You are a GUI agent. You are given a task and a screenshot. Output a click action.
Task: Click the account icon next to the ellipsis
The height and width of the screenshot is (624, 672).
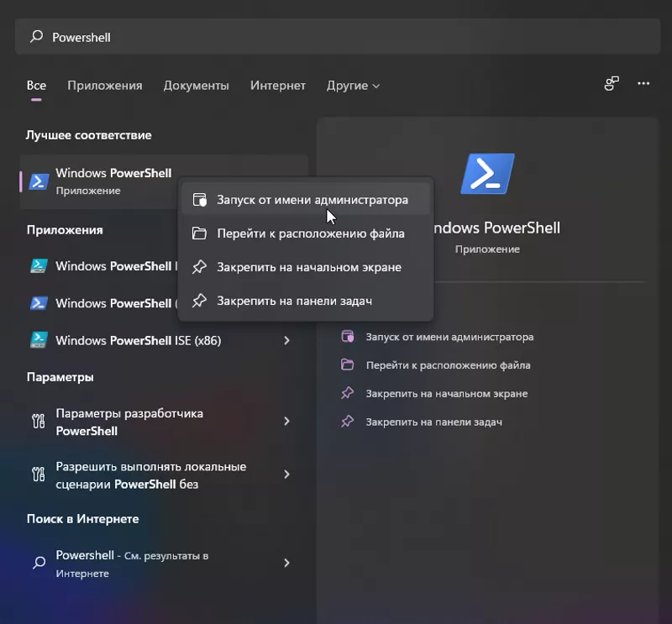coord(611,84)
